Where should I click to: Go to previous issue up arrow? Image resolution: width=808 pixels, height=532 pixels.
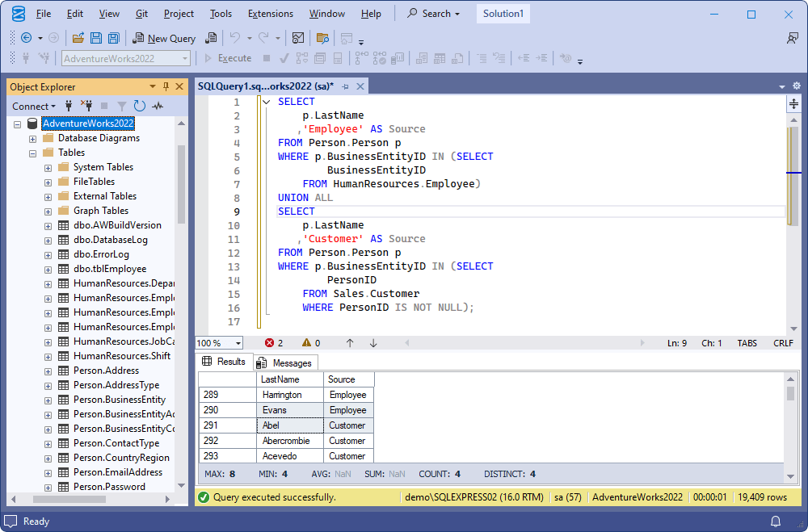tap(350, 343)
